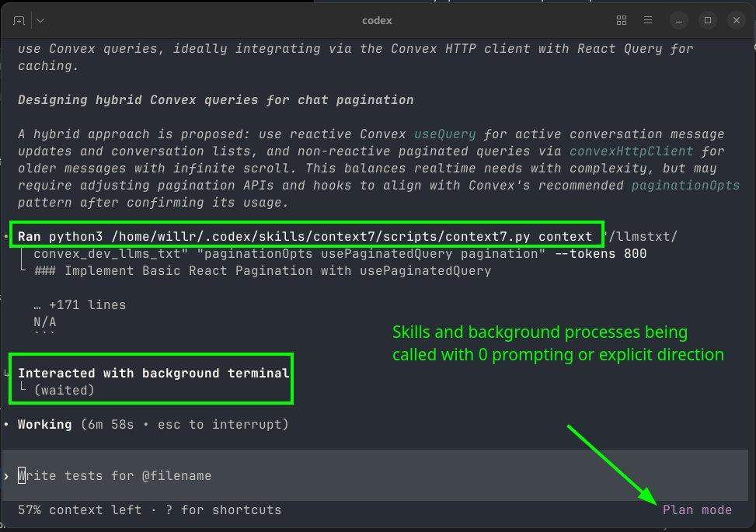The width and height of the screenshot is (756, 532).
Task: Click the Plan mode indicator
Action: pos(697,509)
